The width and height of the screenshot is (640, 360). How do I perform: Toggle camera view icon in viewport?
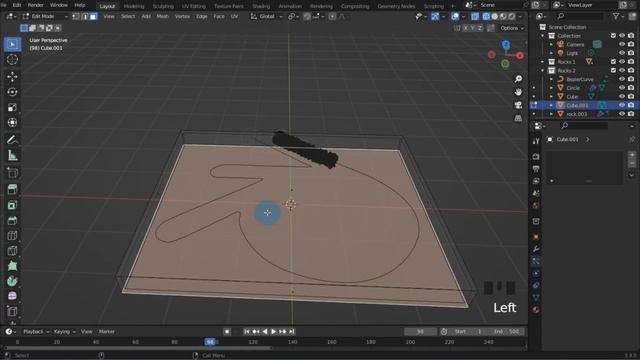[518, 105]
